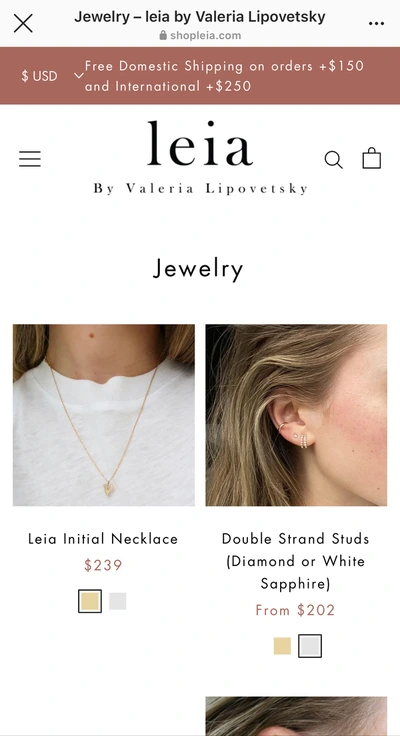The width and height of the screenshot is (400, 736).
Task: View the ear studs product photo
Action: click(x=296, y=415)
